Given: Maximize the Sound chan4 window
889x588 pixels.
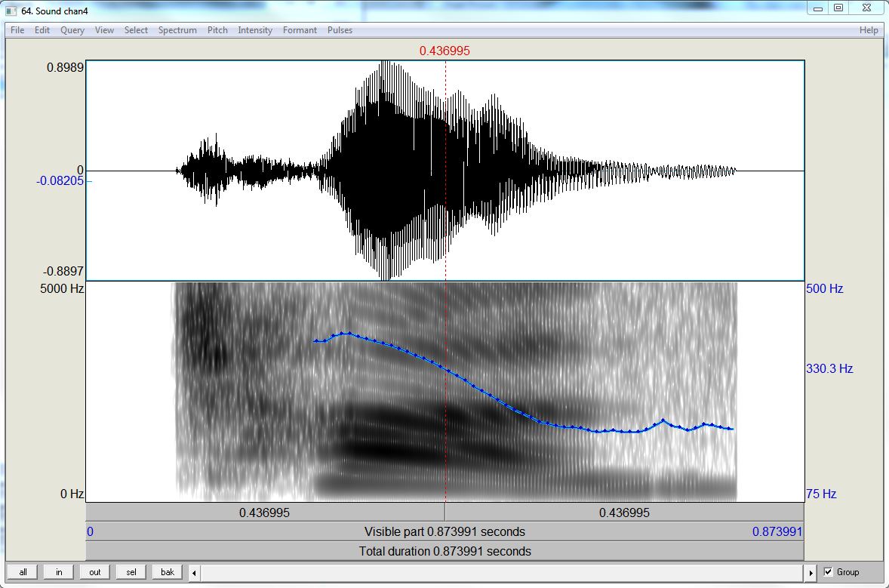Looking at the screenshot, I should 838,8.
